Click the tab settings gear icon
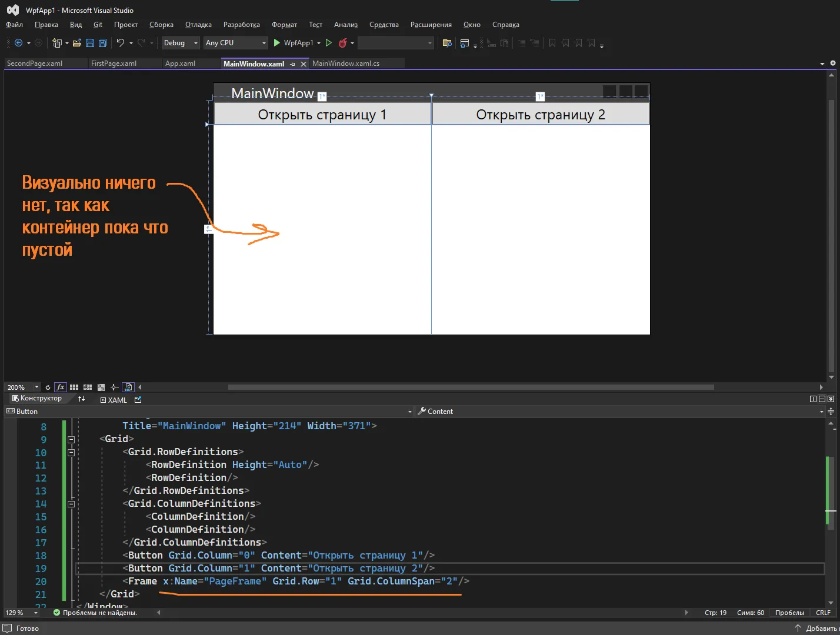Viewport: 840px width, 635px height. point(832,63)
